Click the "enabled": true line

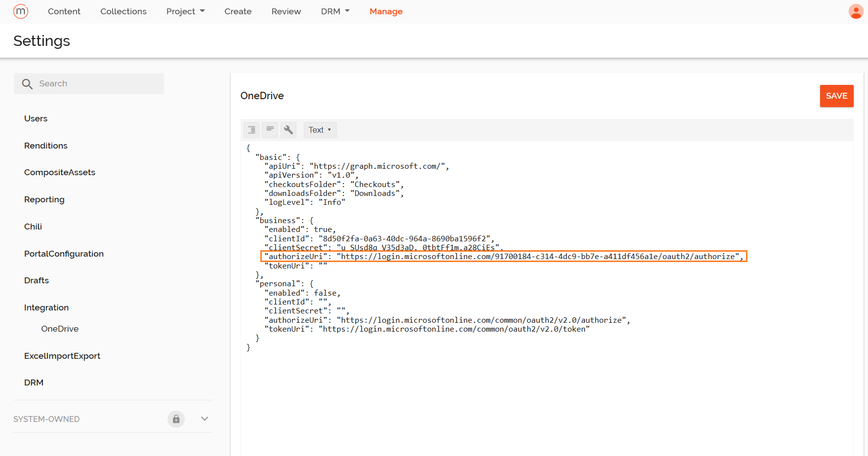[x=300, y=229]
